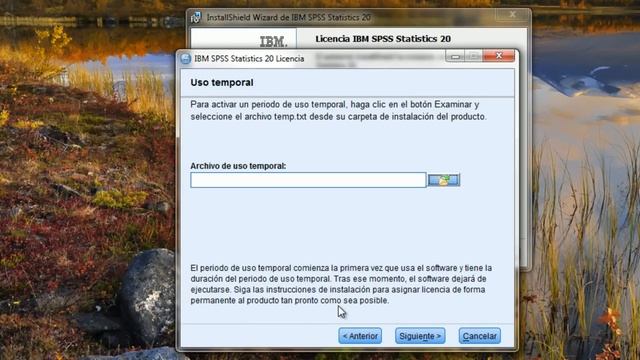
Task: Select the 'Archivo de uso temporal:' label
Action: pos(238,166)
